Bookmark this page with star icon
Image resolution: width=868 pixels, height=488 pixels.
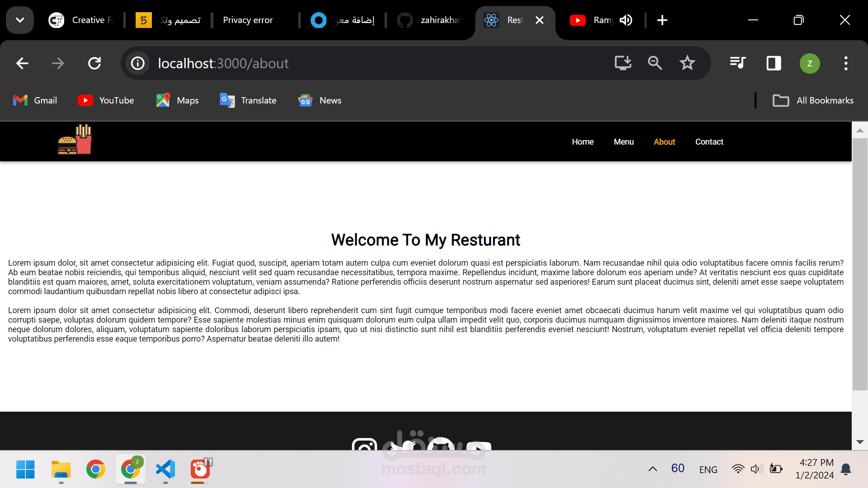coord(687,63)
